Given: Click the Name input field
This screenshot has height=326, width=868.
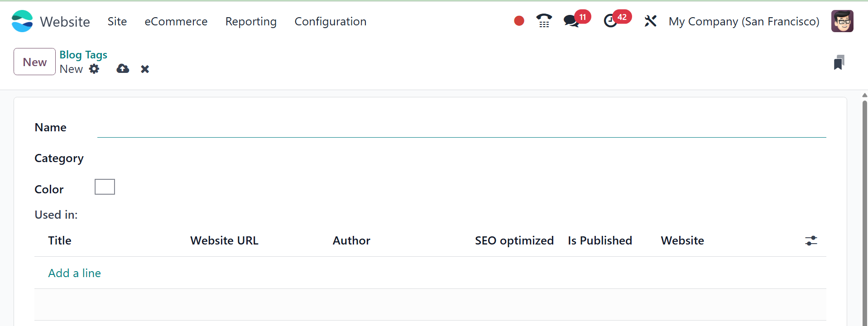Looking at the screenshot, I should pos(461,128).
